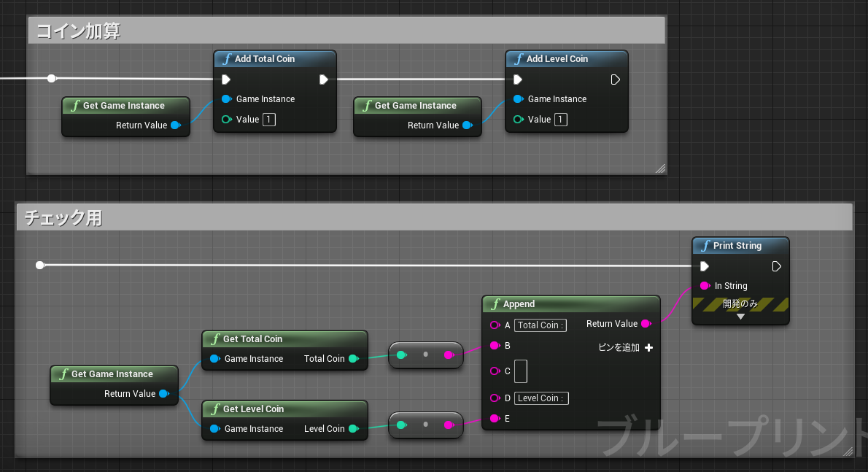This screenshot has height=472, width=868.
Task: Click the Add Total Coin output execution pin
Action: pos(324,80)
